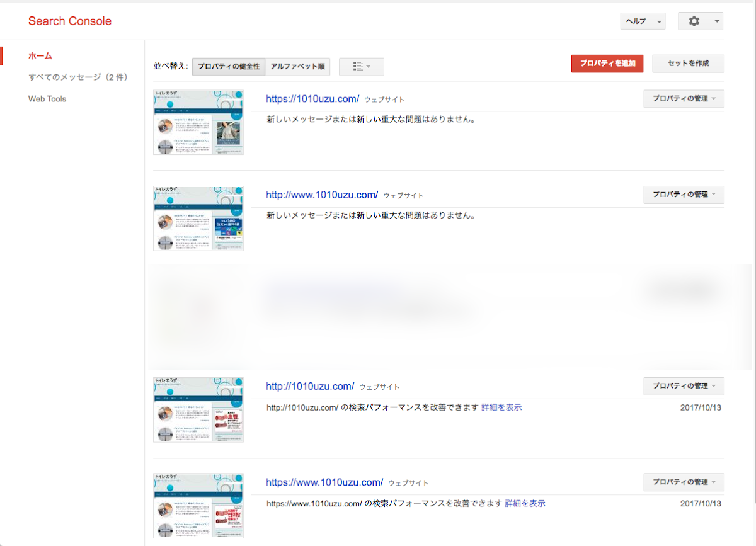Click ウェブサイト label beside http://www.1010uzu.com/
The width and height of the screenshot is (756, 546).
tap(403, 195)
